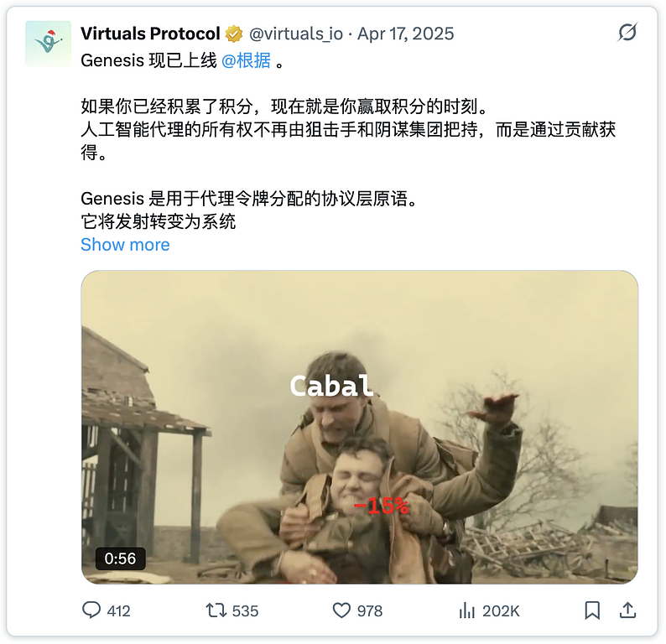
Task: Open view analytics bar chart icon
Action: pyautogui.click(x=467, y=610)
